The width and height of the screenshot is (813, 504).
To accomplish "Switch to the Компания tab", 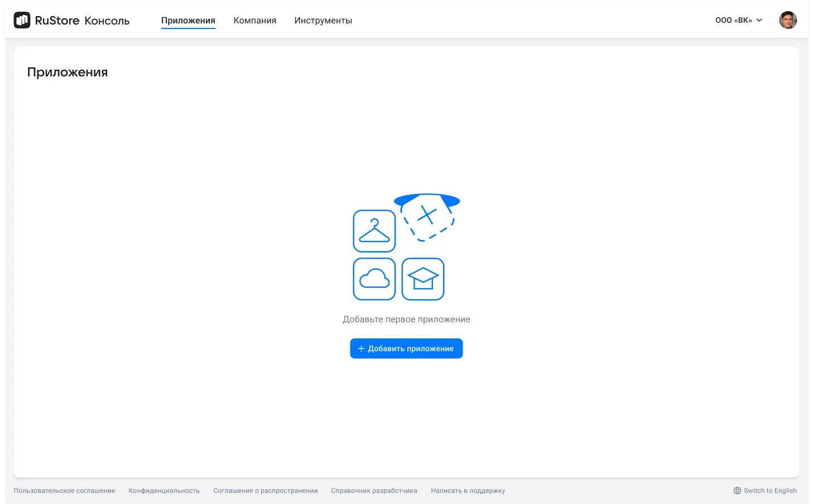I will pos(254,21).
